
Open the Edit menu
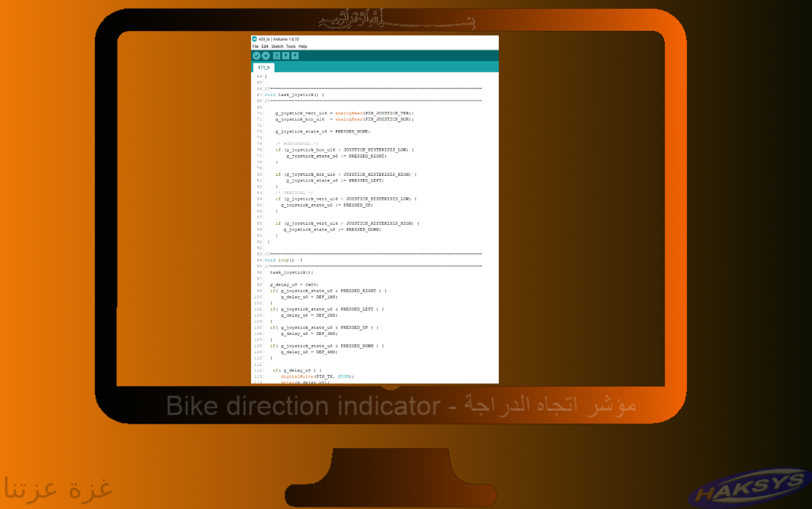pos(264,46)
